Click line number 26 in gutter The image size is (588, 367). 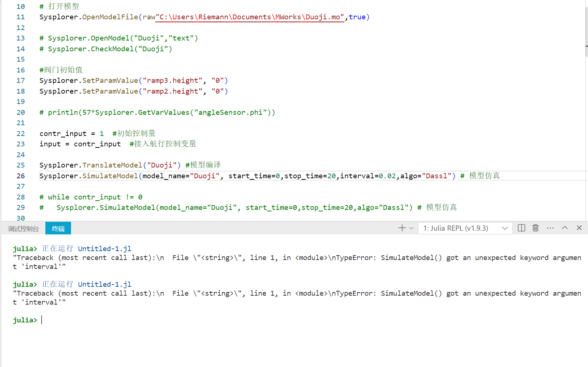tap(21, 176)
